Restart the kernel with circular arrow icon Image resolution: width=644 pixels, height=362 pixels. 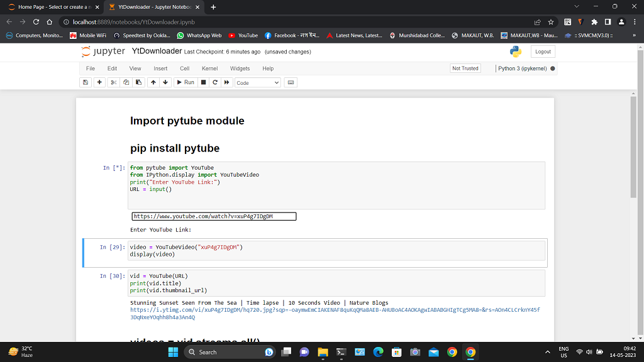point(215,82)
